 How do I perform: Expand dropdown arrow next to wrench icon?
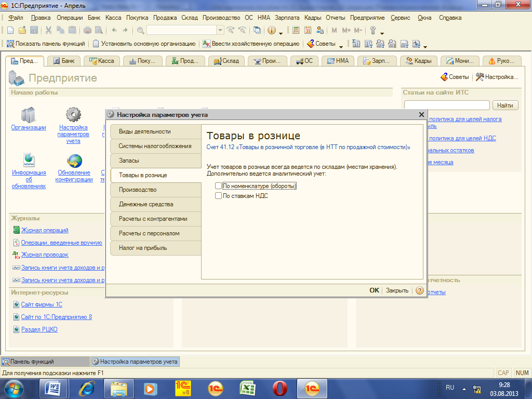[x=382, y=33]
